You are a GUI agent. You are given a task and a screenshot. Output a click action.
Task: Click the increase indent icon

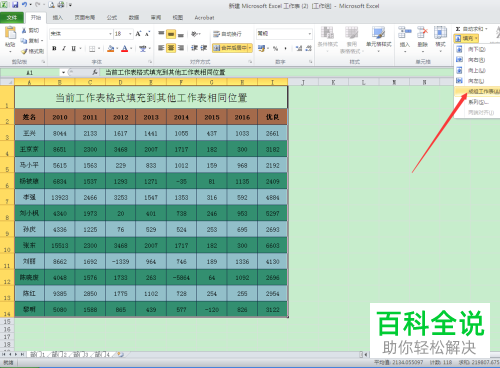click(x=204, y=48)
